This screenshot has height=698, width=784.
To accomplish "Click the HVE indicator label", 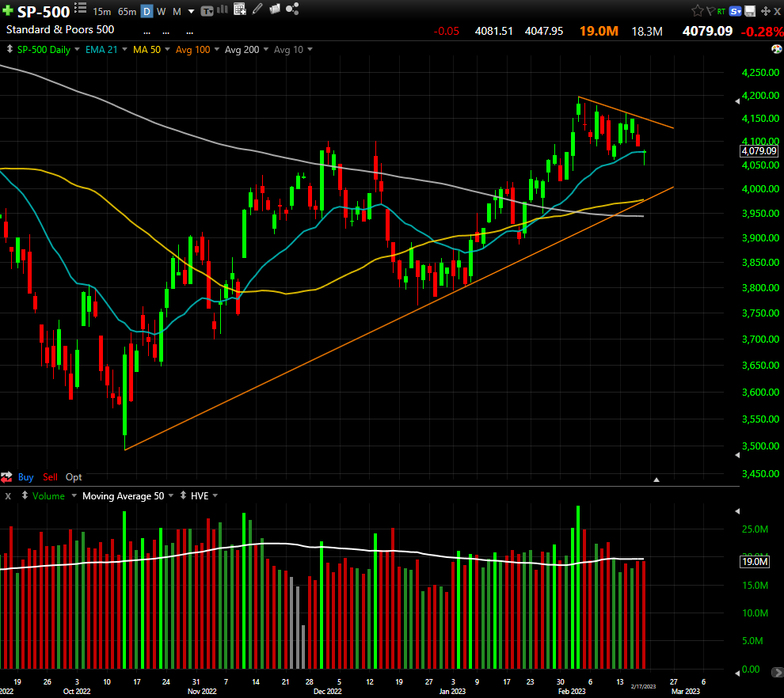I will (200, 495).
